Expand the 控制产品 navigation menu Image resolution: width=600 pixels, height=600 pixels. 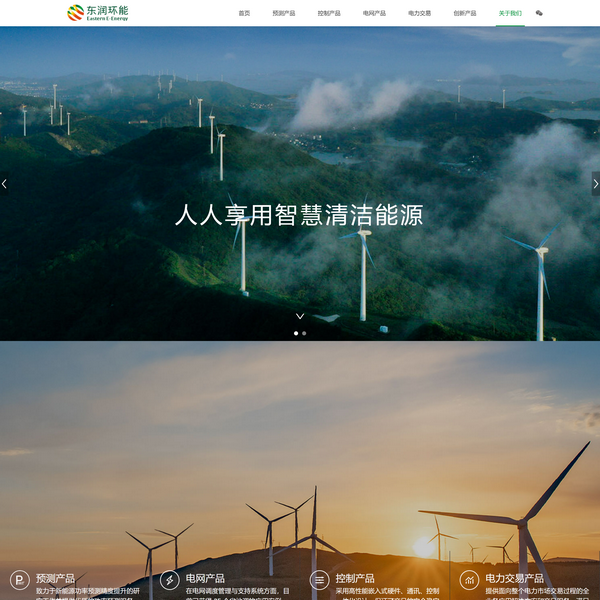(329, 13)
